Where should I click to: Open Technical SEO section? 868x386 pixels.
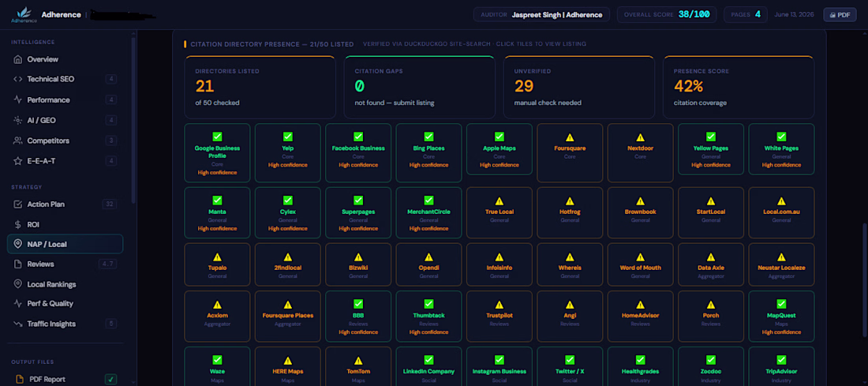coord(65,79)
